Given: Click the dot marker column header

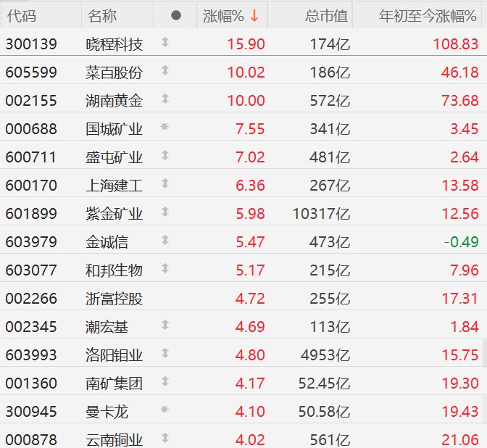Looking at the screenshot, I should (x=176, y=15).
